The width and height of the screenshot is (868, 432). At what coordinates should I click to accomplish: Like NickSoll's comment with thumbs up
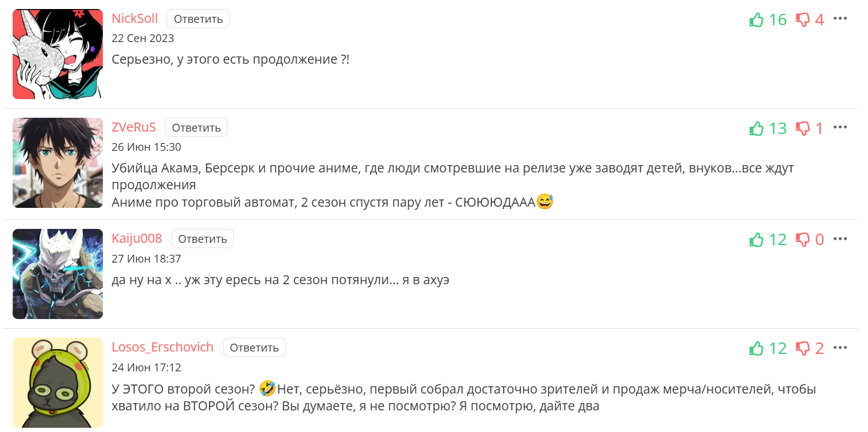tap(756, 20)
